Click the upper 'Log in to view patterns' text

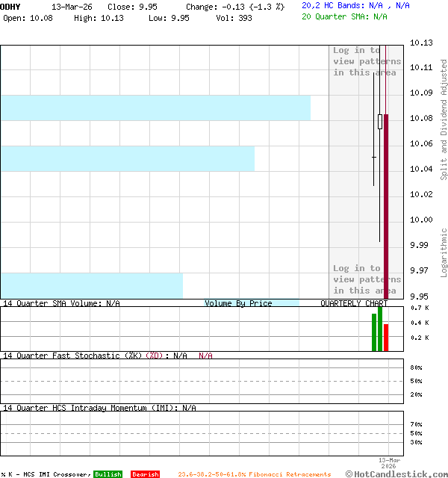[x=367, y=61]
